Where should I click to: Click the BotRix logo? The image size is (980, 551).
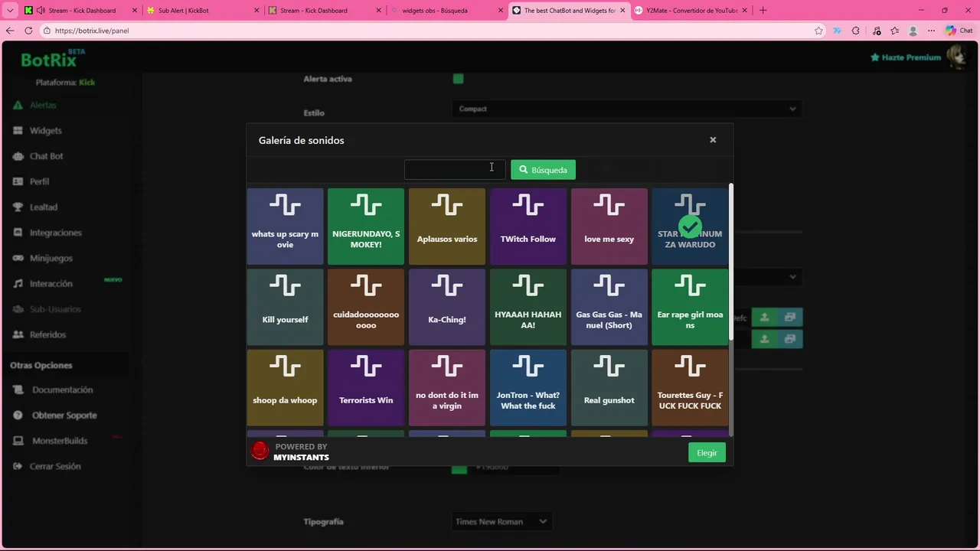tap(52, 60)
